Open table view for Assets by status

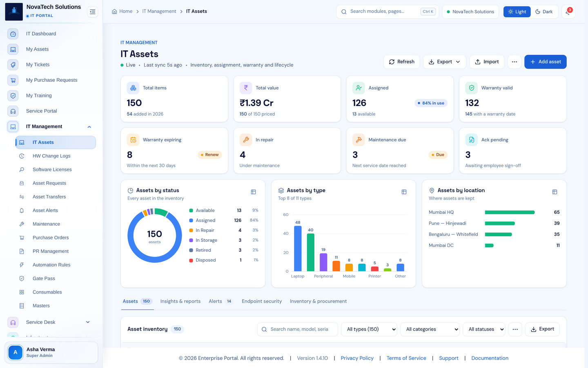253,192
